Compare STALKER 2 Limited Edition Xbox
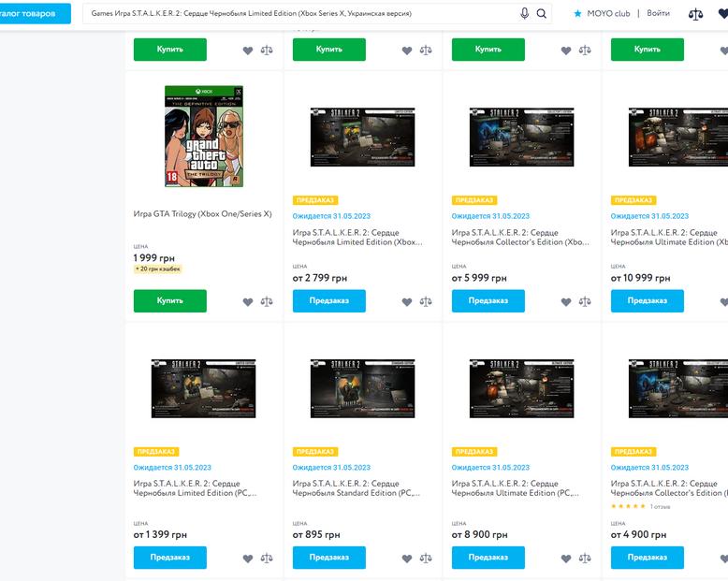The image size is (728, 581). click(426, 301)
